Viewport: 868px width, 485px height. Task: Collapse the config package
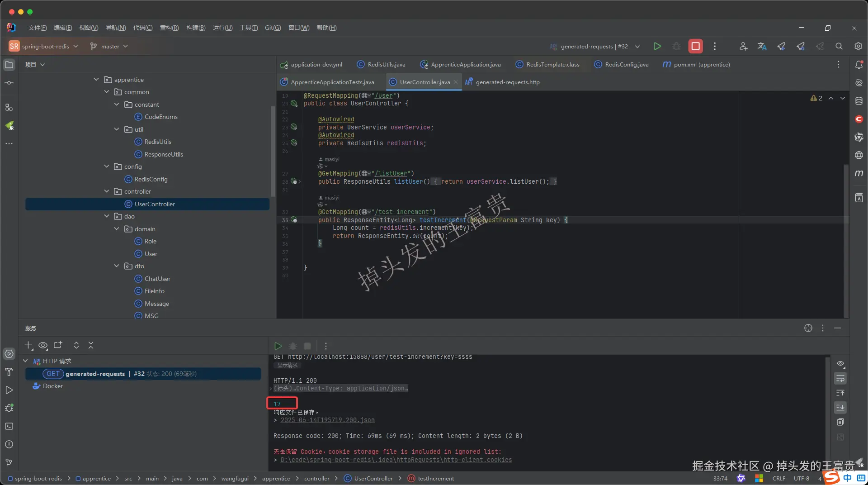click(107, 166)
